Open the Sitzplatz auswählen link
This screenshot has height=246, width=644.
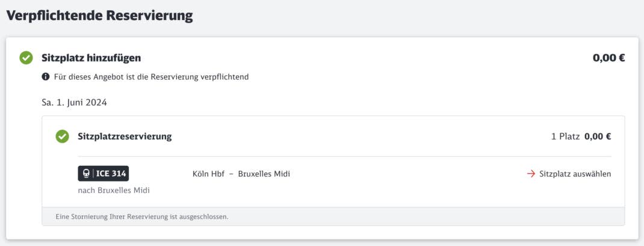pos(569,174)
